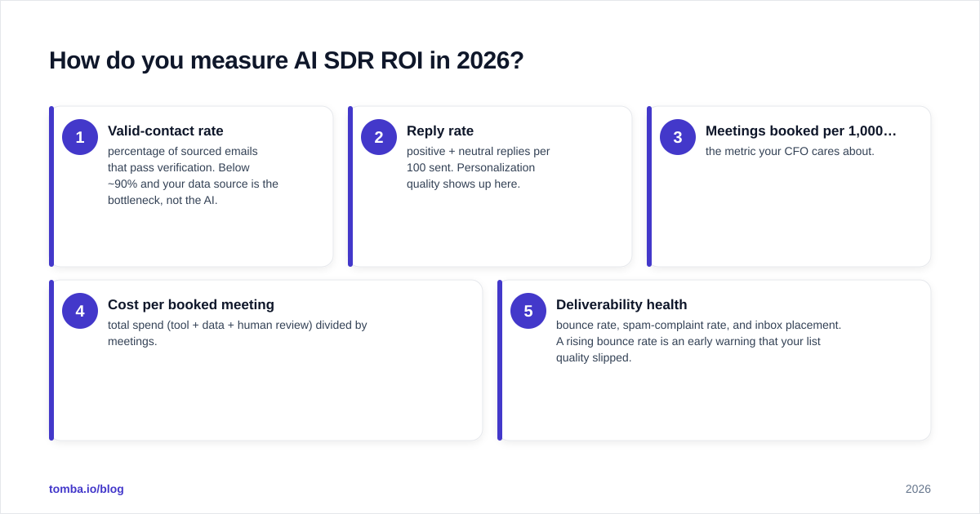
Task: Select the 'Valid-contact rate' heading
Action: coord(166,131)
